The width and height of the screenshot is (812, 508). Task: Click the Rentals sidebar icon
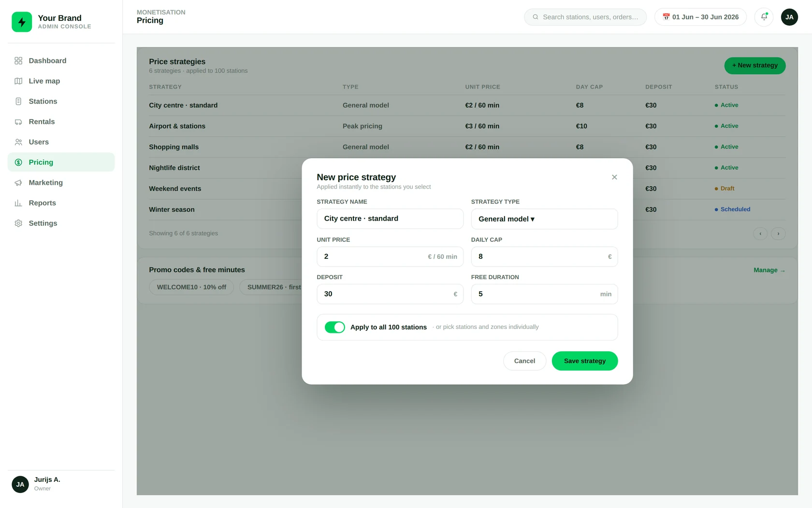click(18, 121)
